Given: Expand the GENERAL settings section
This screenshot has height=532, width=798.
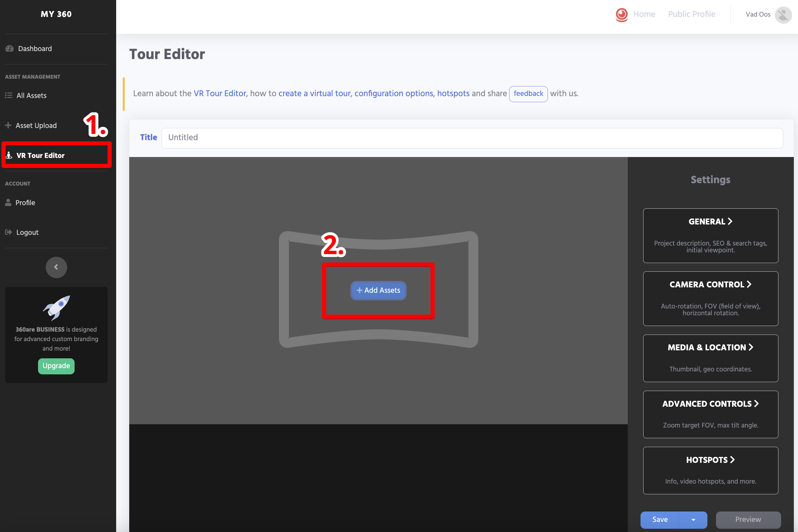Looking at the screenshot, I should [x=710, y=222].
